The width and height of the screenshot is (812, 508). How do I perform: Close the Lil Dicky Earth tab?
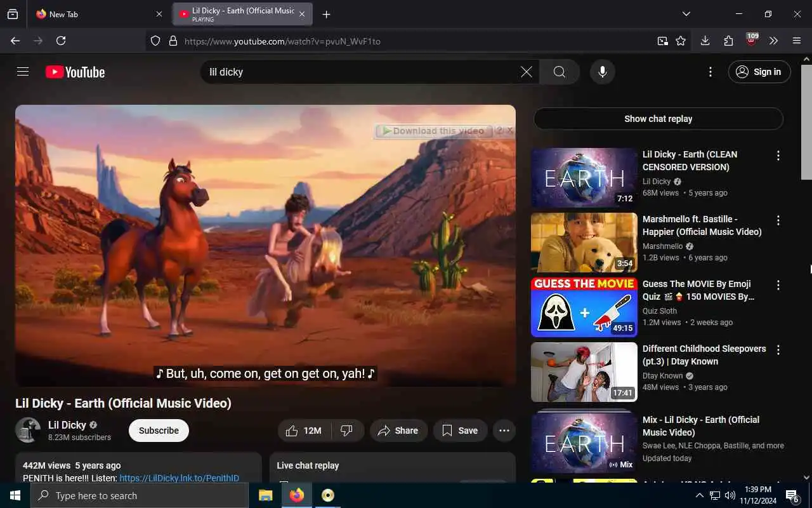pos(302,14)
